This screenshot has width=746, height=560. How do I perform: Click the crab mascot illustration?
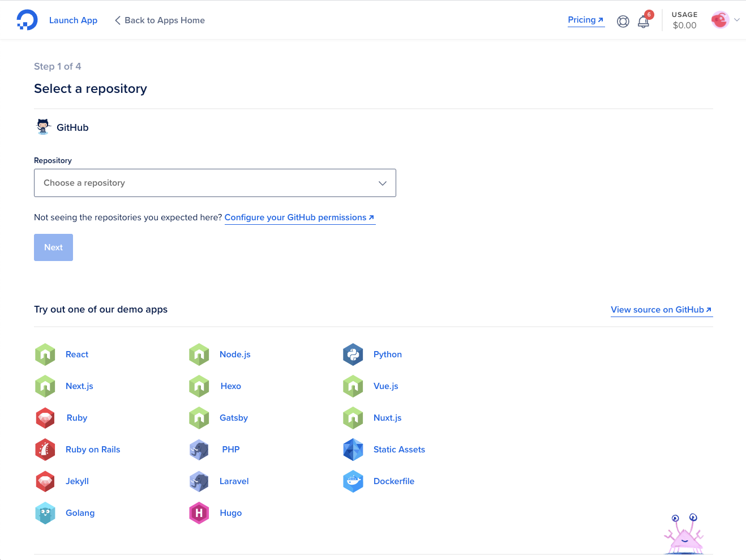pyautogui.click(x=684, y=534)
